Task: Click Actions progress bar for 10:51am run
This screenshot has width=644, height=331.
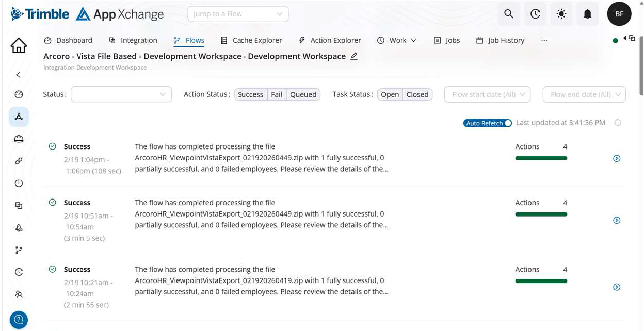Action: [x=541, y=214]
